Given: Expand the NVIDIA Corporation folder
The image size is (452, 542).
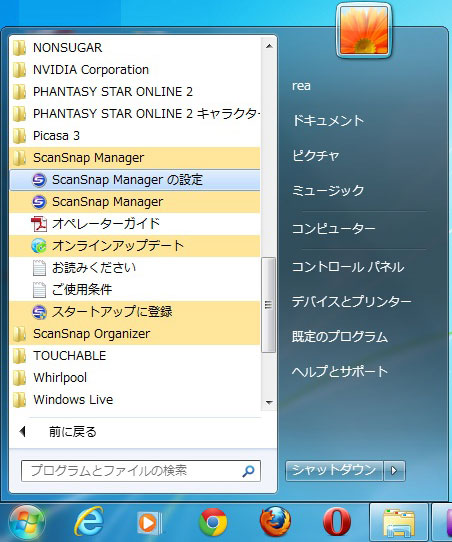Looking at the screenshot, I should pyautogui.click(x=135, y=70).
